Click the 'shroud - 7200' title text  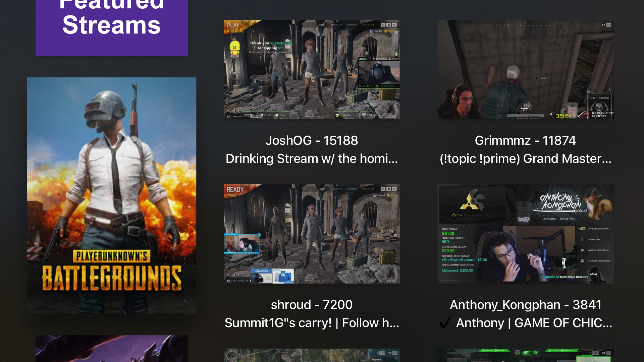click(x=312, y=305)
